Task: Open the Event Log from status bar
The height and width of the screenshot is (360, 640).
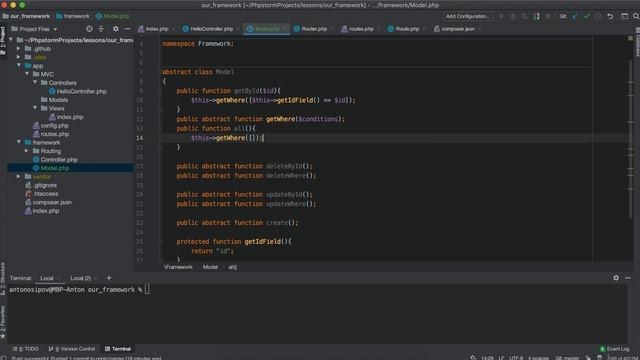Action: 615,349
